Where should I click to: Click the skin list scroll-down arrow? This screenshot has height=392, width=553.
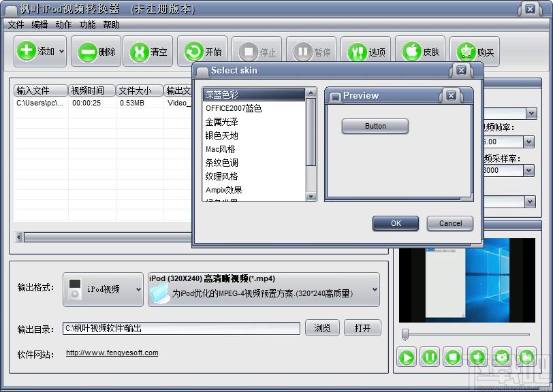pos(311,197)
